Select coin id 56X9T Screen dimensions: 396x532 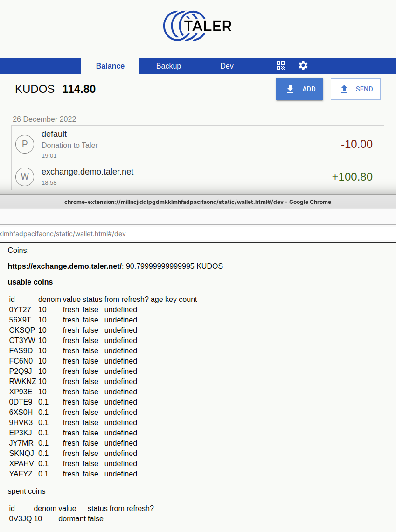tap(20, 320)
